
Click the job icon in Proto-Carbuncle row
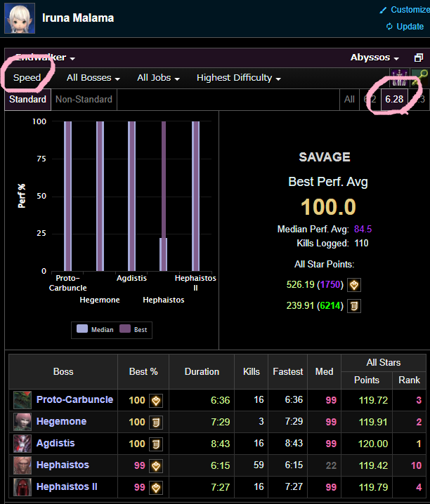156,401
